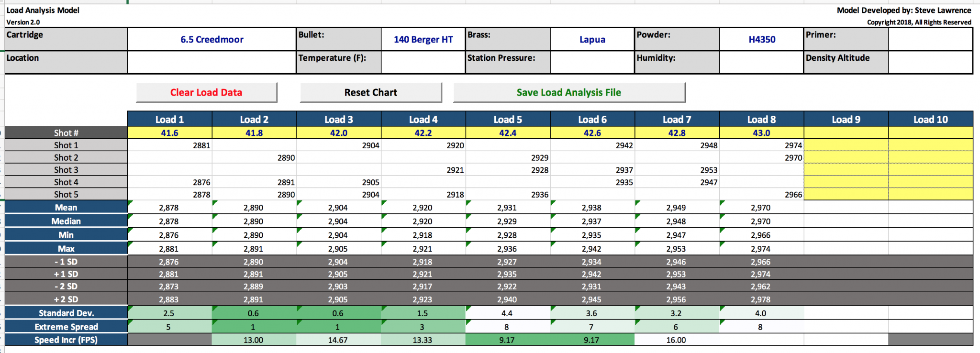Select the Shot 5 velocity 2966 cell
Viewport: 980px width, 353px height.
click(762, 194)
